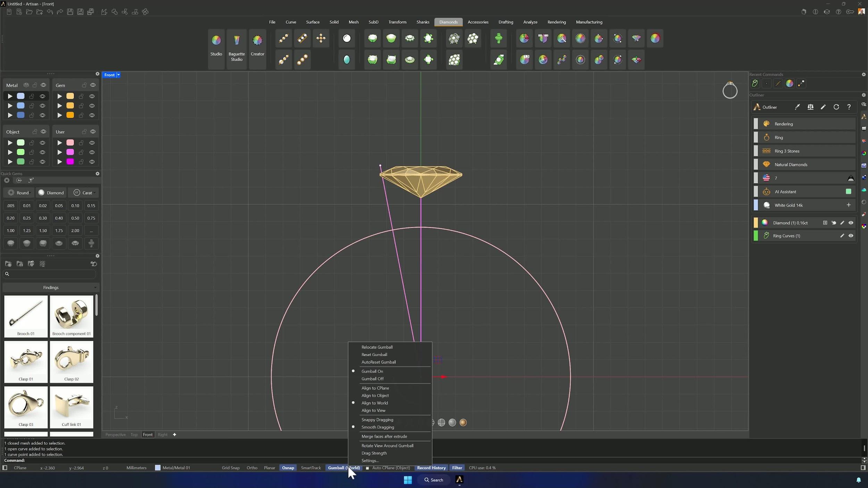Click the Filter status button
This screenshot has width=868, height=488.
tap(457, 468)
